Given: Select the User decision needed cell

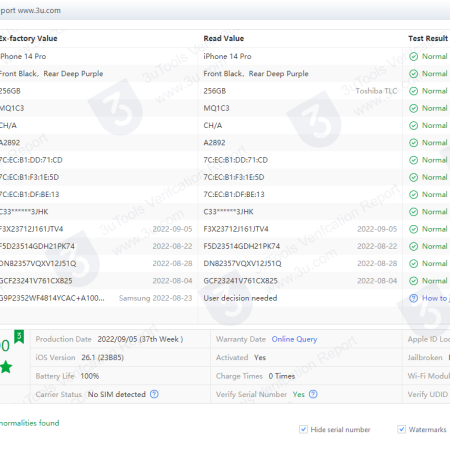Looking at the screenshot, I should point(240,298).
